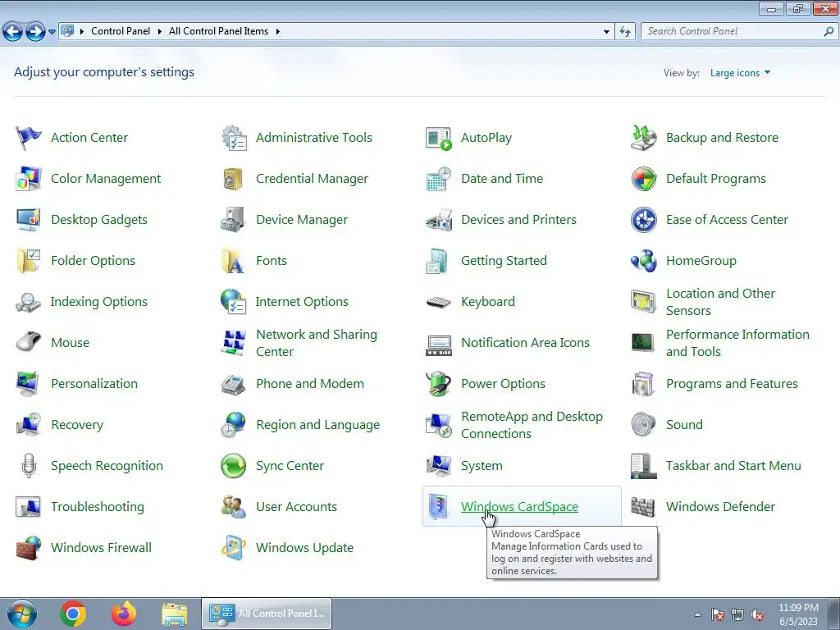The image size is (840, 630).
Task: Click the Folder Options icon
Action: [x=29, y=261]
